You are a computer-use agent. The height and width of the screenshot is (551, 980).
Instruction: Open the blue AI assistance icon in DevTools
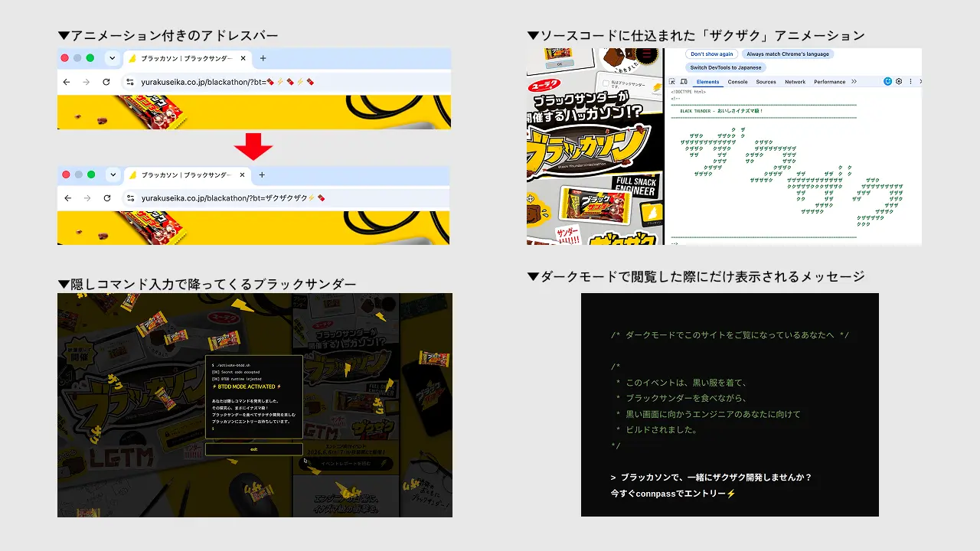point(888,81)
